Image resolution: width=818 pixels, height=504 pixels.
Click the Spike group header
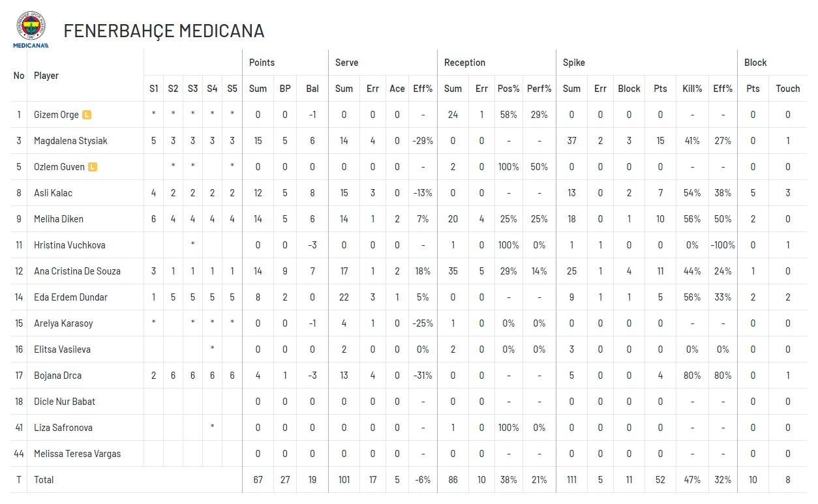(574, 63)
